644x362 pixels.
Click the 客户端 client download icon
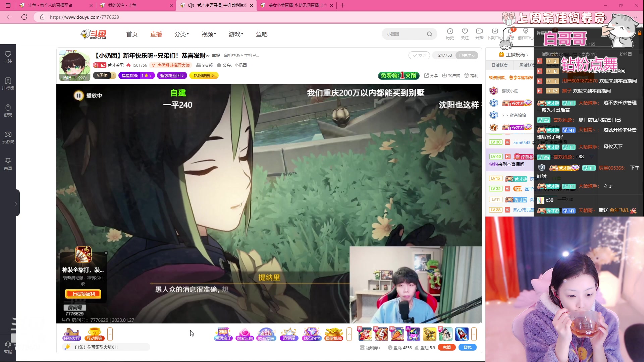point(451,75)
